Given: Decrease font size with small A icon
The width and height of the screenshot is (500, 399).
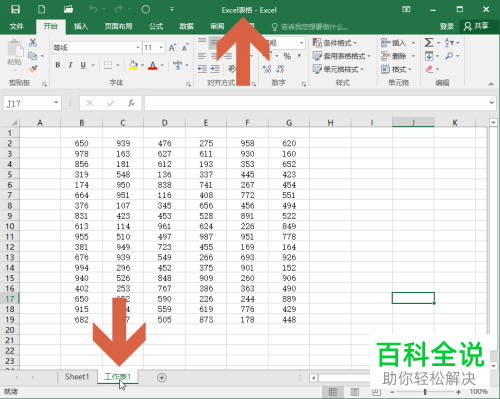Looking at the screenshot, I should pyautogui.click(x=185, y=48).
